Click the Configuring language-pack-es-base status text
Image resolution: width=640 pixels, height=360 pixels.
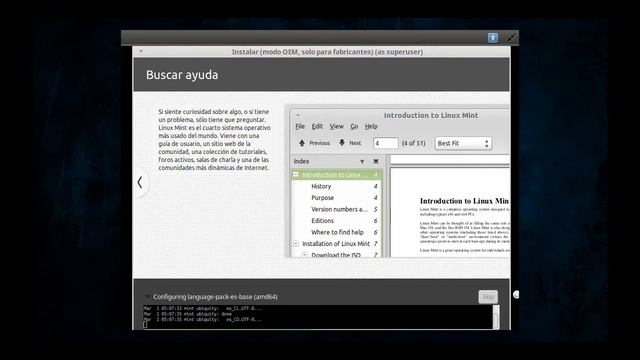(x=216, y=297)
